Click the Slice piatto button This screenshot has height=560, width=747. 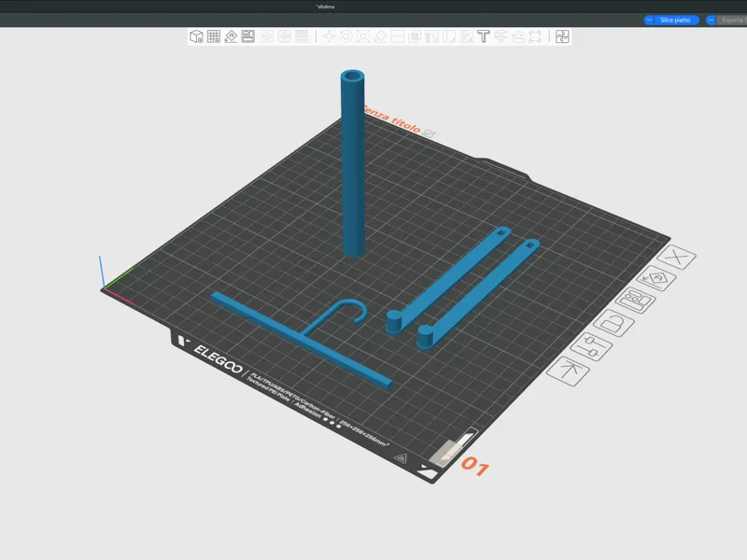point(675,20)
